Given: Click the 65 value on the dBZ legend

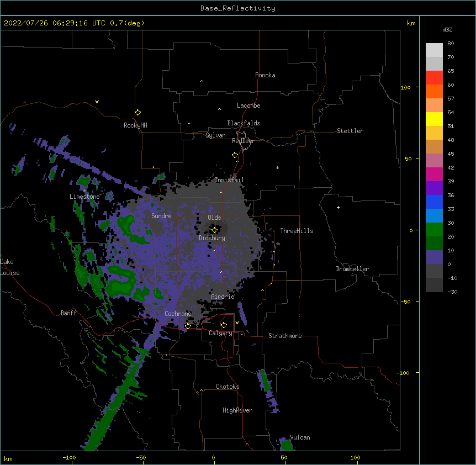Looking at the screenshot, I should click(451, 71).
